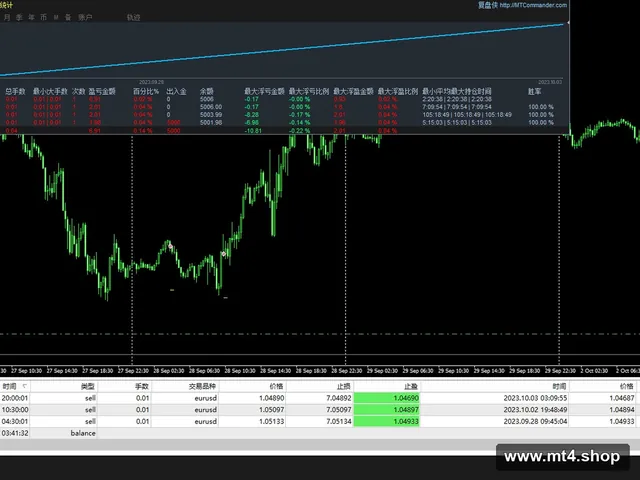Click the 百分比% statistics column header
The image size is (640, 480).
click(146, 91)
